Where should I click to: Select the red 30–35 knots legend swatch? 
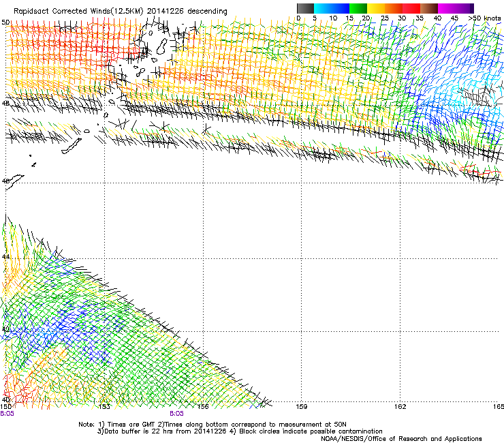tap(411, 8)
